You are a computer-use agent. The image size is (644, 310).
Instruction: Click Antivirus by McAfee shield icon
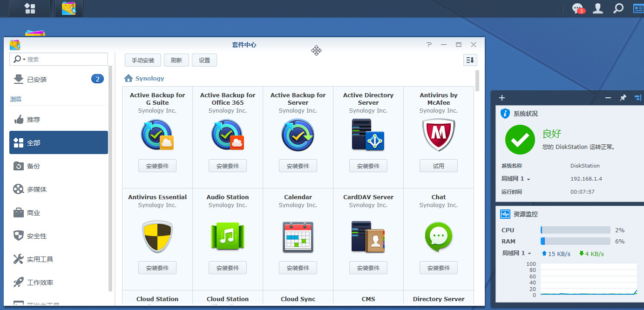click(438, 135)
